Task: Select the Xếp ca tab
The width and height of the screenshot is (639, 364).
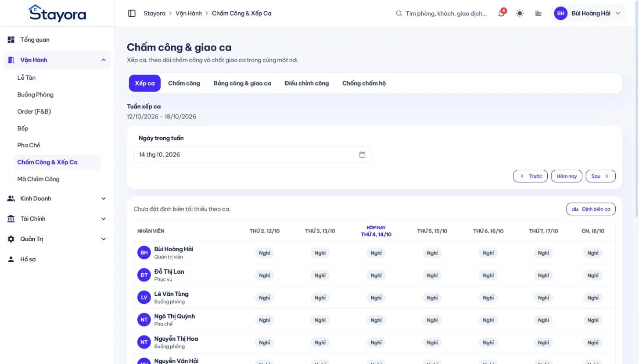Action: (x=145, y=83)
